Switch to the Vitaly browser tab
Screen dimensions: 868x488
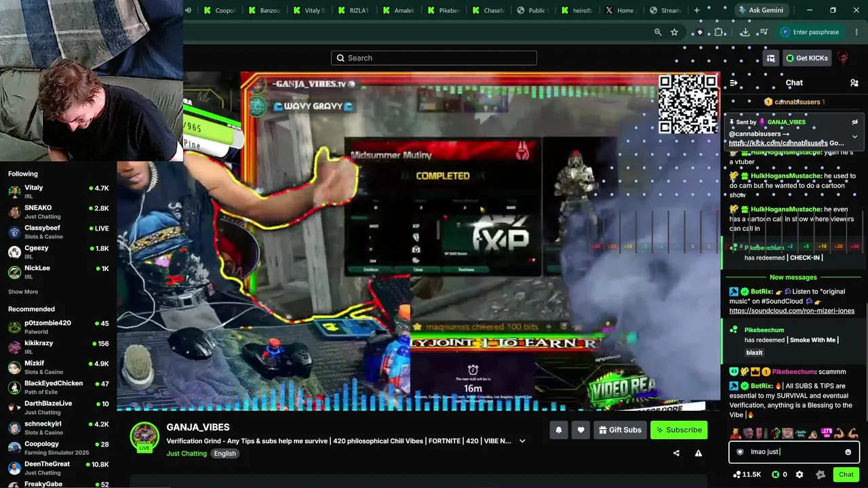click(309, 10)
